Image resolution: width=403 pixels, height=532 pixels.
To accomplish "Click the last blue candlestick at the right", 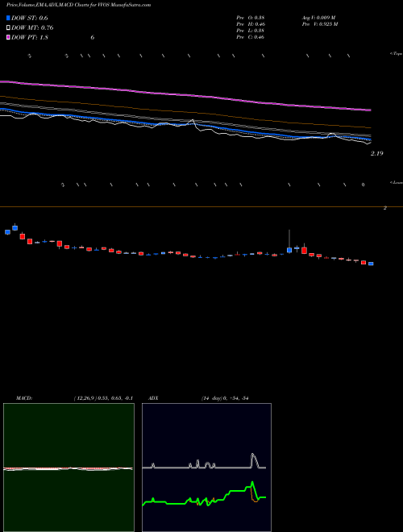I will tap(371, 264).
